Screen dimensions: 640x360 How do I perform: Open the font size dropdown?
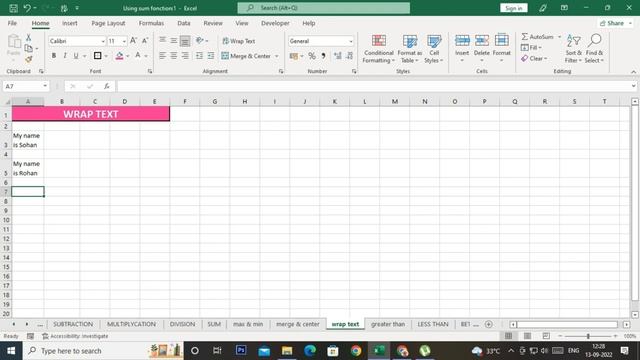coord(124,41)
